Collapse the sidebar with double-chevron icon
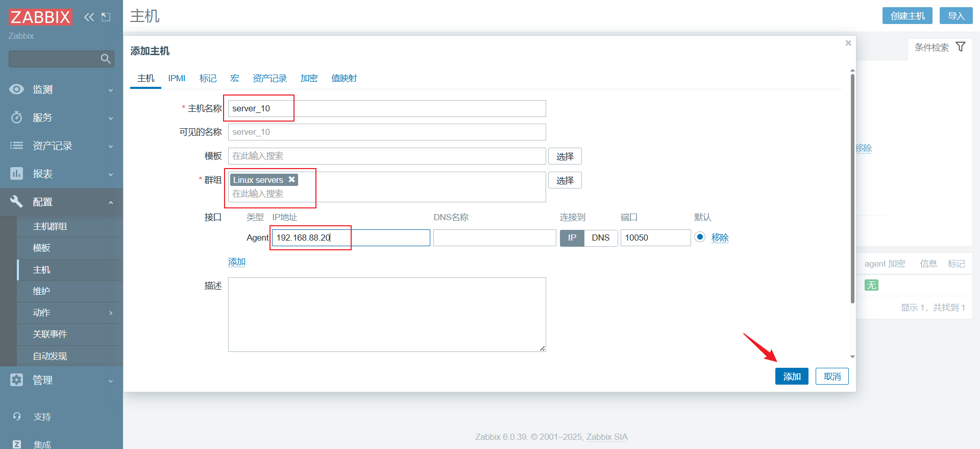The image size is (980, 449). (x=89, y=17)
